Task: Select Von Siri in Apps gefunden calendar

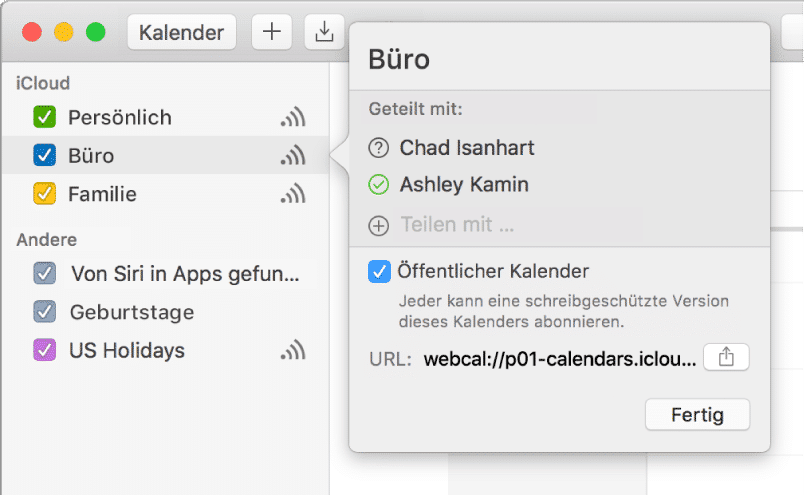Action: pyautogui.click(x=184, y=274)
